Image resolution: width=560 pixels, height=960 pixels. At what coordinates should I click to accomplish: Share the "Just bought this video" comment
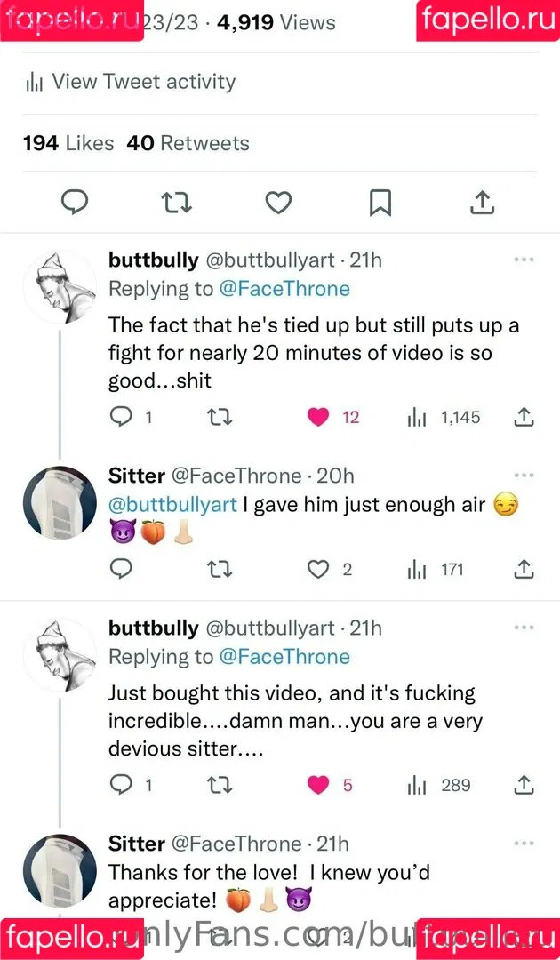524,785
